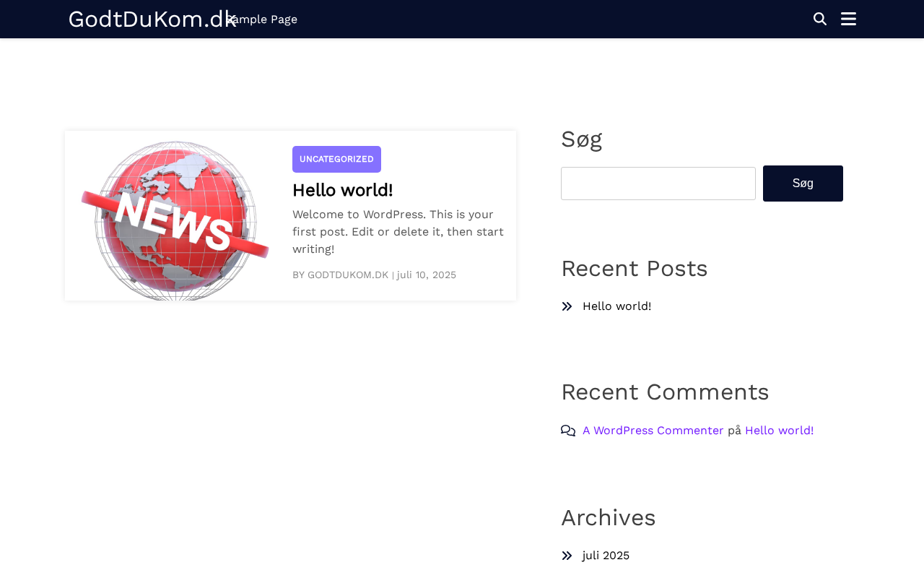Image resolution: width=924 pixels, height=578 pixels.
Task: Open the search icon in header
Action: (x=820, y=19)
